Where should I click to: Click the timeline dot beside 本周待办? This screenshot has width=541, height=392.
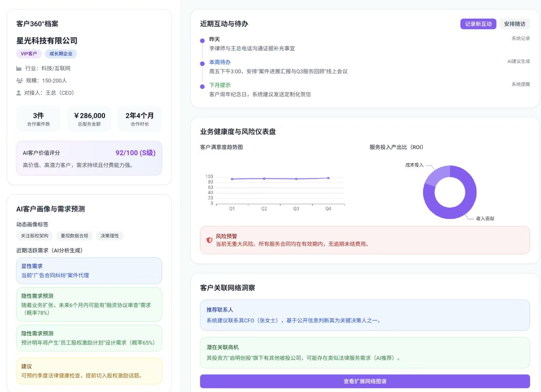(x=202, y=63)
